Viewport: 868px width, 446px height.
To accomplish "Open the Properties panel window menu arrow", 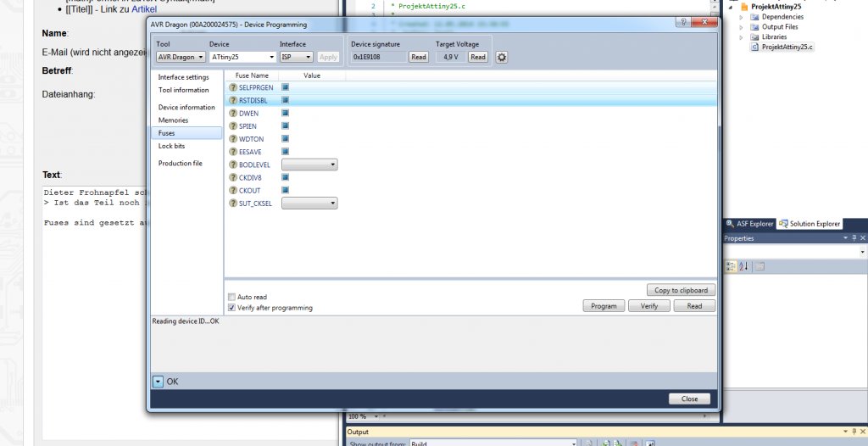I will [x=846, y=238].
